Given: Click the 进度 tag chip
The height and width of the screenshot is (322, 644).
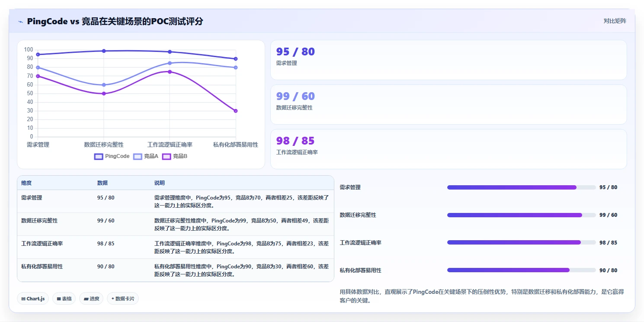Looking at the screenshot, I should pos(91,299).
